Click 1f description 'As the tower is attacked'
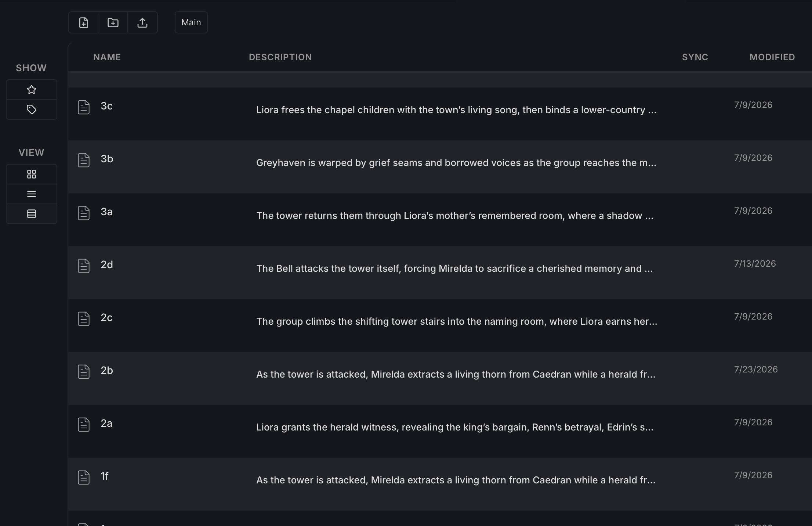 click(456, 480)
